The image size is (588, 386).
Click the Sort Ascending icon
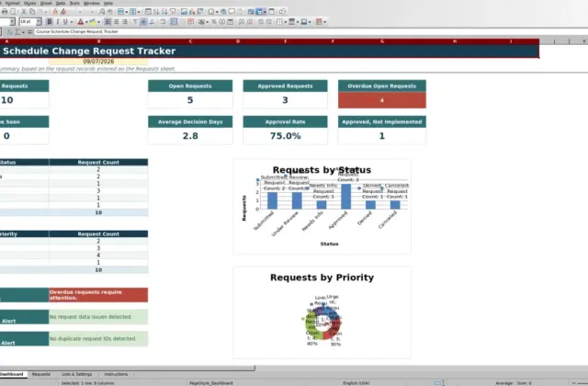(156, 12)
